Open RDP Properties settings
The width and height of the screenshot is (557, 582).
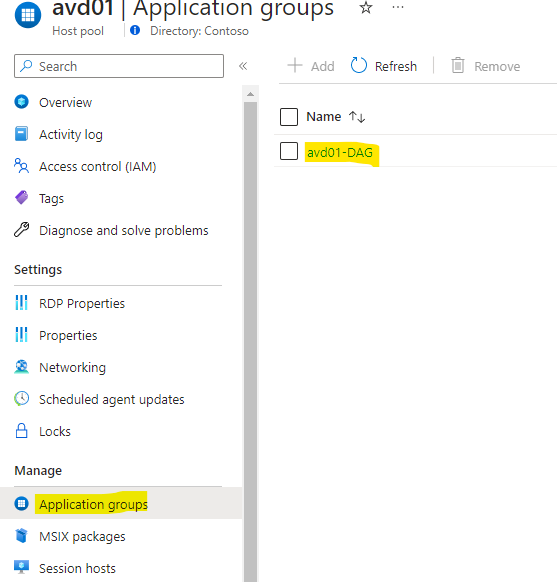(82, 304)
